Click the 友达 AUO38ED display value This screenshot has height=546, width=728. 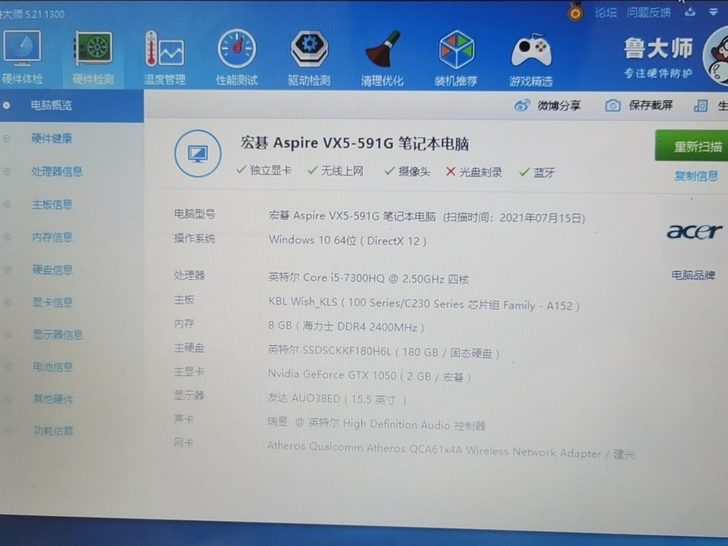337,399
